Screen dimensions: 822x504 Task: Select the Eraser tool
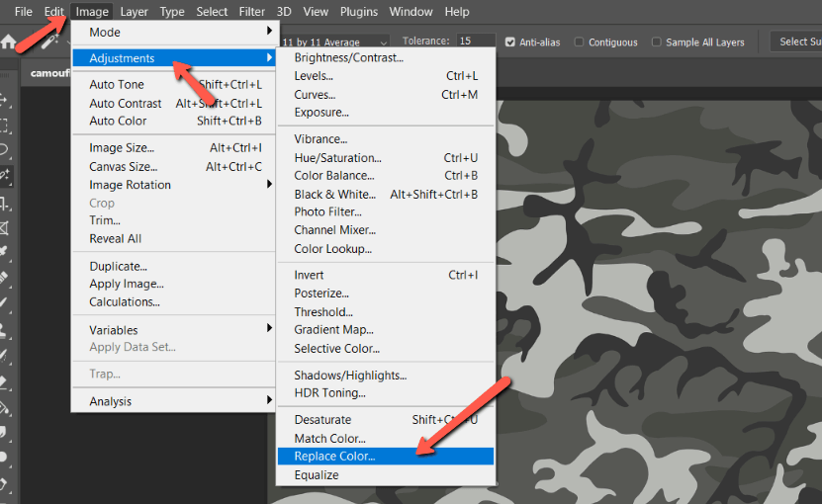(5, 381)
